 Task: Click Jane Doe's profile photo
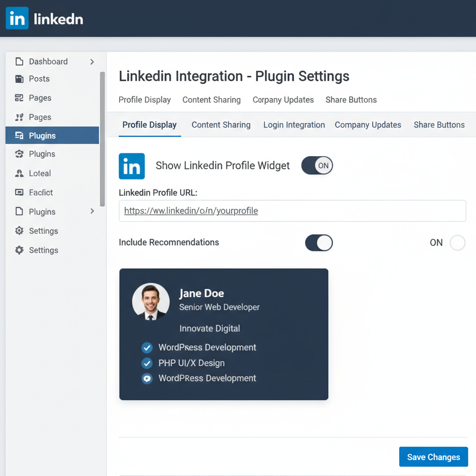[x=151, y=301]
